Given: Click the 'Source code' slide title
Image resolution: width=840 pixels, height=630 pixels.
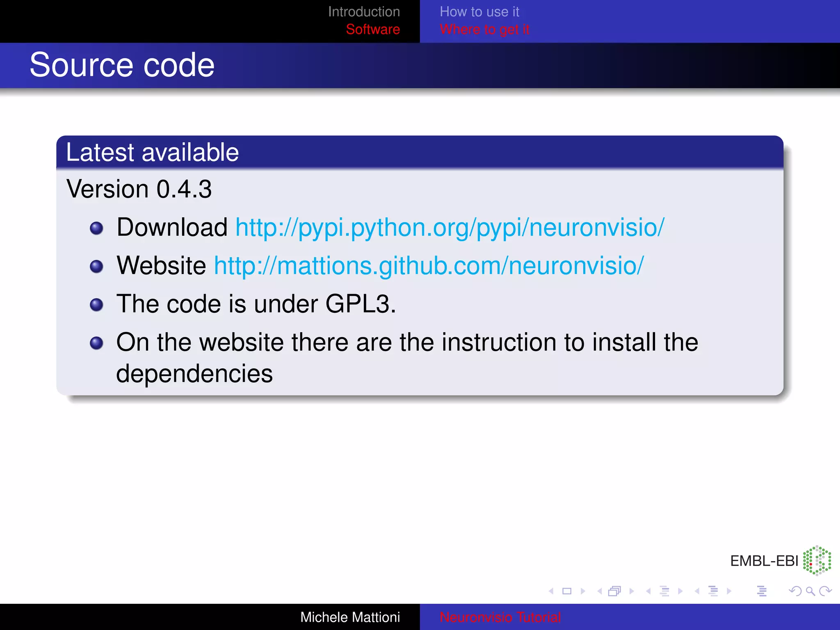Looking at the screenshot, I should click(x=122, y=65).
